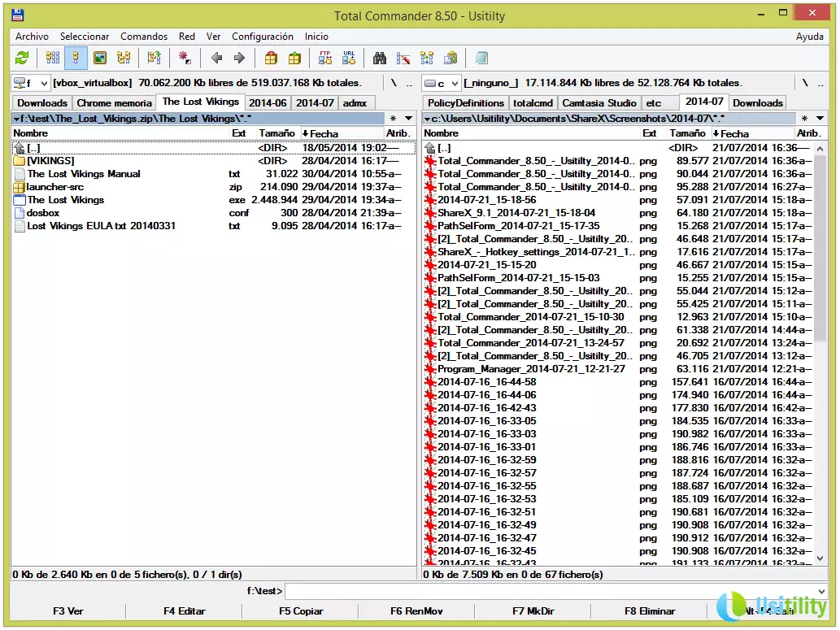Switch to the Camtasia Studio tab

pyautogui.click(x=599, y=103)
